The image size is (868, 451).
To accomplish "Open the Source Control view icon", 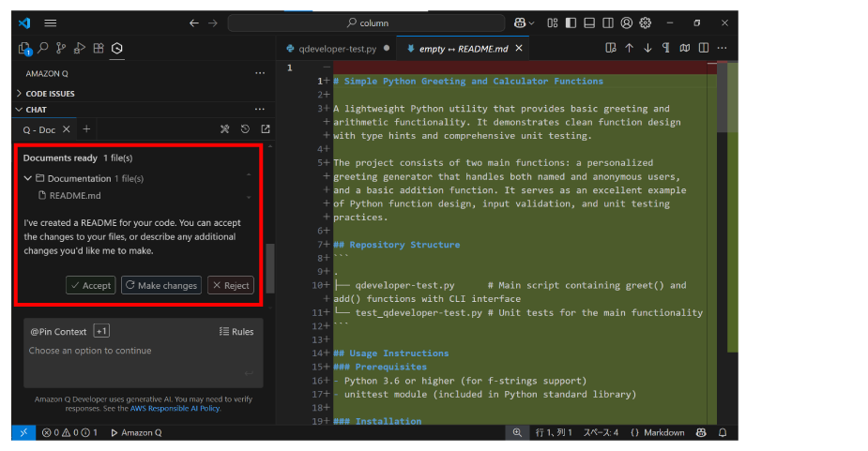I will 61,48.
